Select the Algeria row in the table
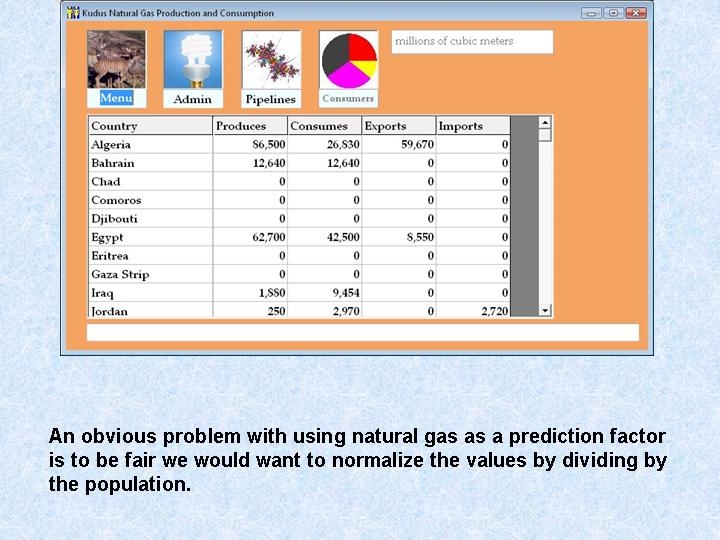 150,145
